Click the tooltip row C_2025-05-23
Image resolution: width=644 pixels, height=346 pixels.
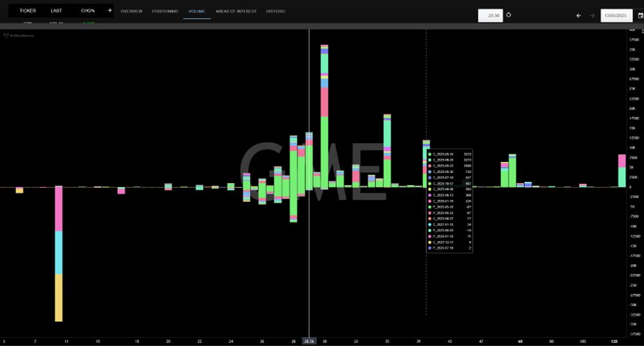[451, 166]
